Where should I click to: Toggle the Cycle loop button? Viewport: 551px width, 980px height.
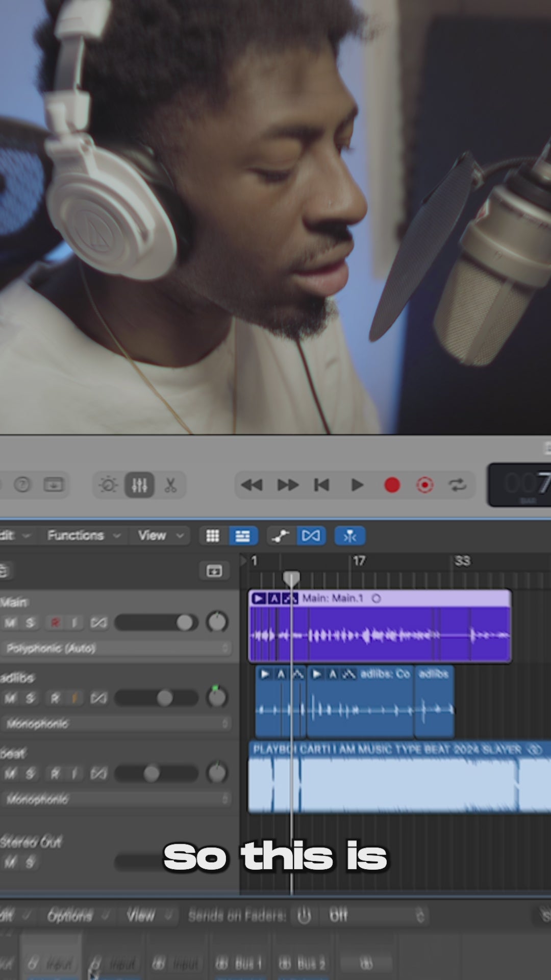pos(457,485)
